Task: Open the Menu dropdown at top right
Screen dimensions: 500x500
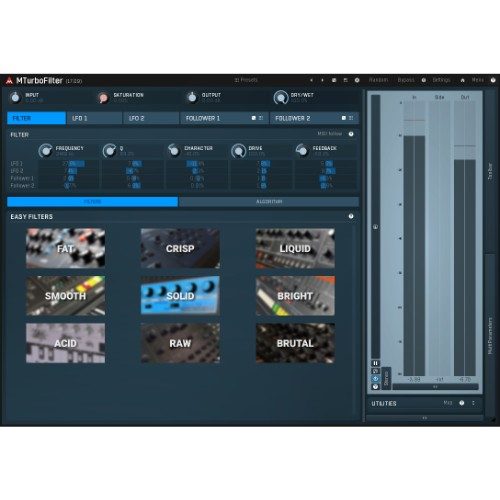Action: 478,80
